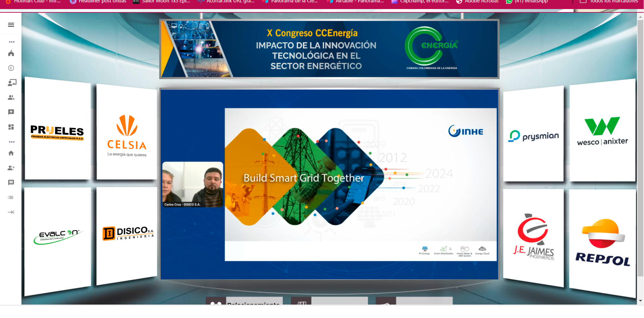Click the page scrollbar down arrow
Viewport: 644px width, 318px height.
(640, 301)
